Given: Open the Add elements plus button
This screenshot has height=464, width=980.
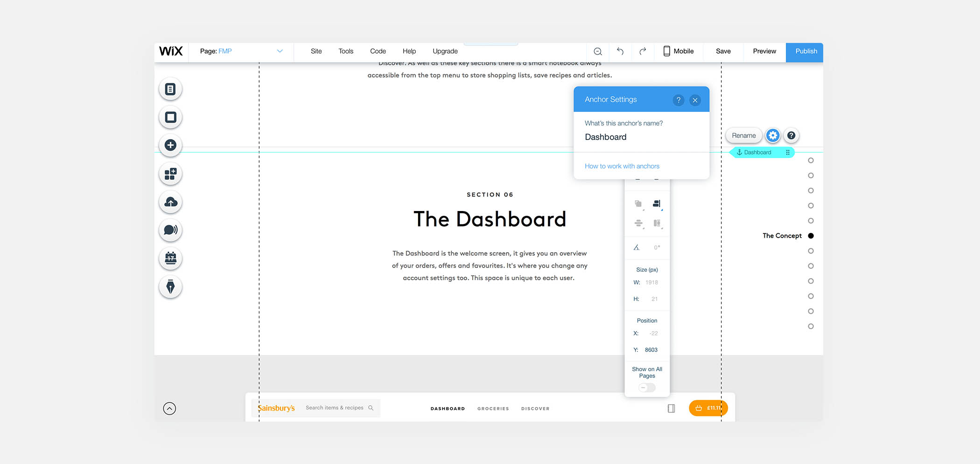Looking at the screenshot, I should click(x=170, y=145).
